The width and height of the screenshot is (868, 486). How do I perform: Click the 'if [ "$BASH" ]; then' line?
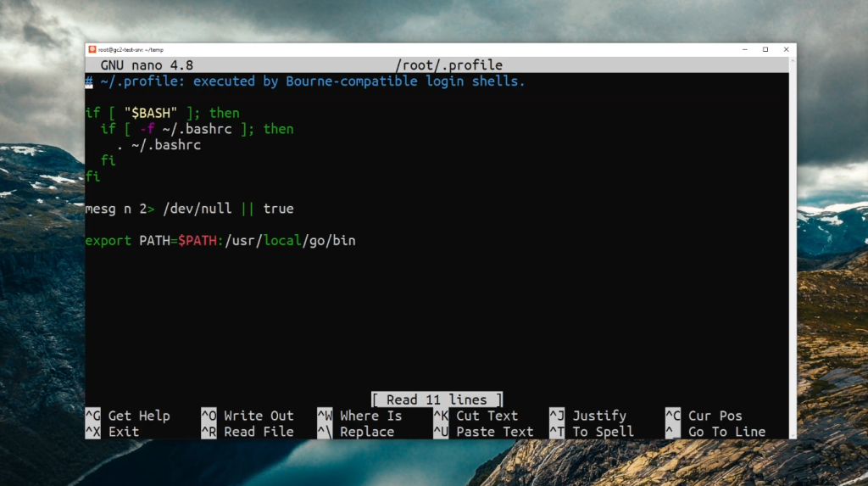coord(162,113)
